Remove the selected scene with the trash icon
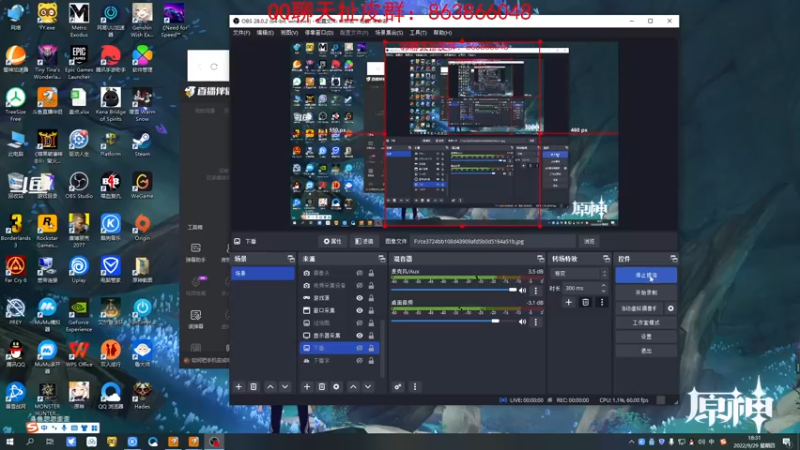 (254, 387)
